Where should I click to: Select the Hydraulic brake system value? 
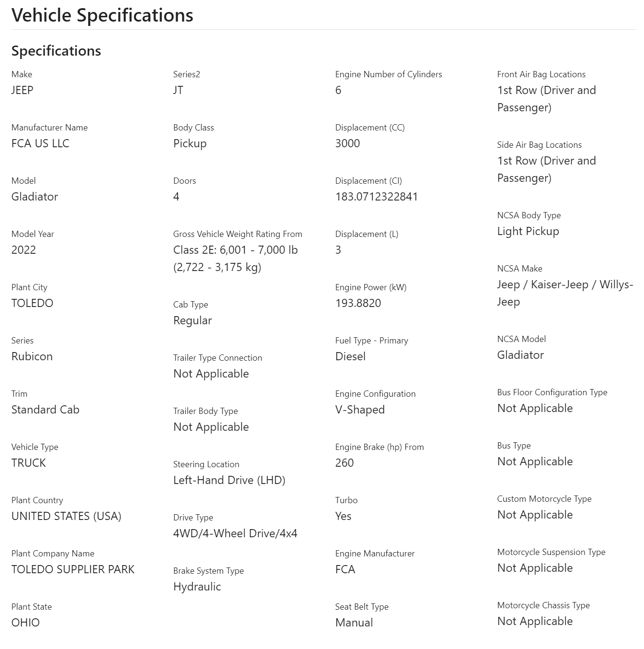[x=197, y=587]
